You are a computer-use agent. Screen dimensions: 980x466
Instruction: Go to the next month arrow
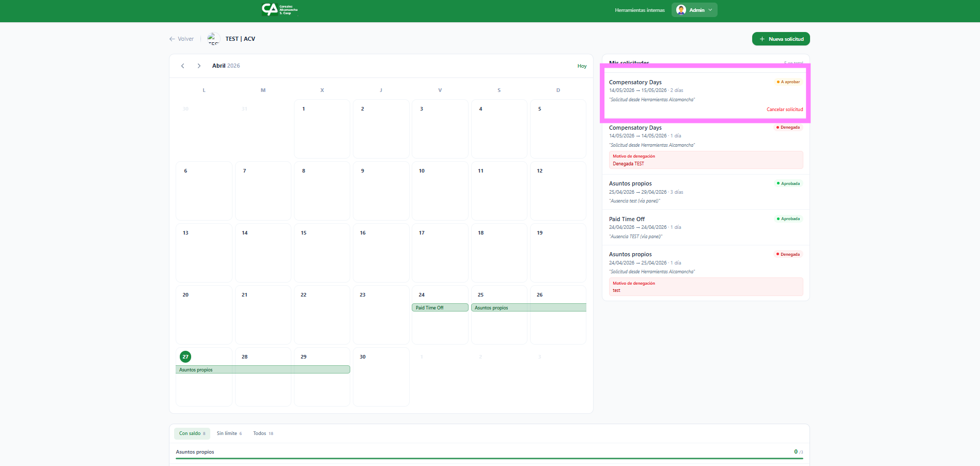point(199,66)
